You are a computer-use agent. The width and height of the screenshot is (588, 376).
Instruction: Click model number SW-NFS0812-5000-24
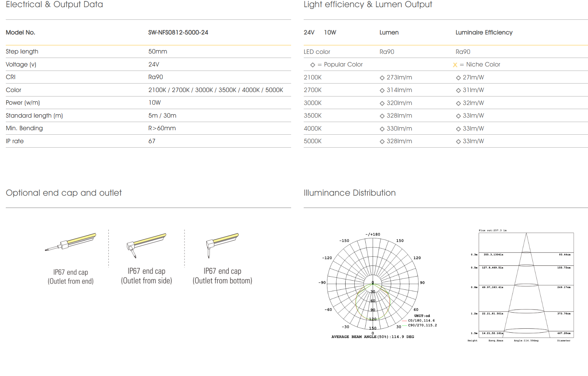point(178,32)
